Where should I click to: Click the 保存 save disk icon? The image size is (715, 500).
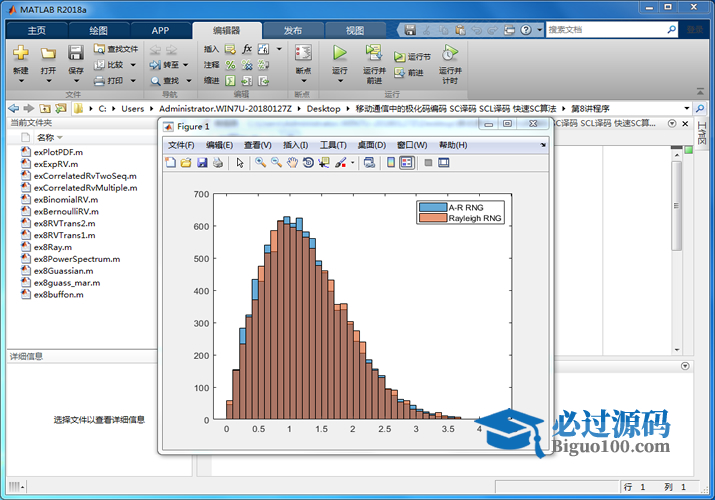click(76, 53)
